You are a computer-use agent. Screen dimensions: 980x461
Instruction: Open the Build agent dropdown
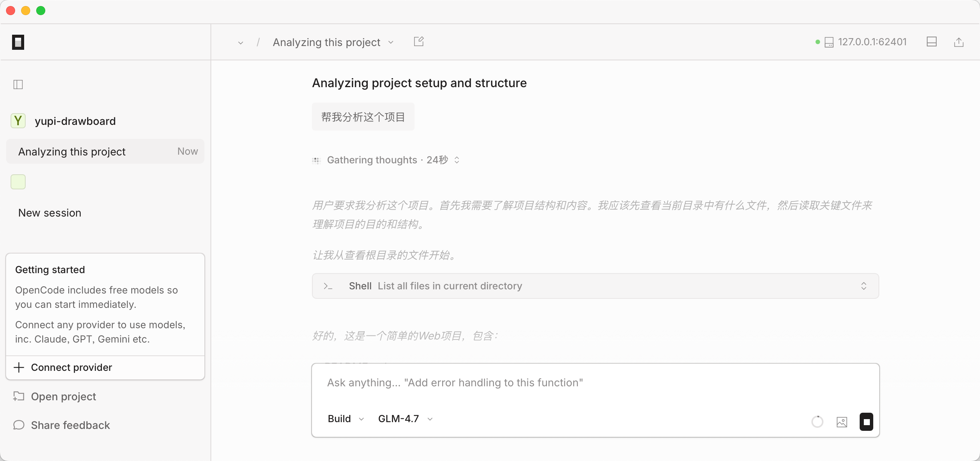[346, 419]
